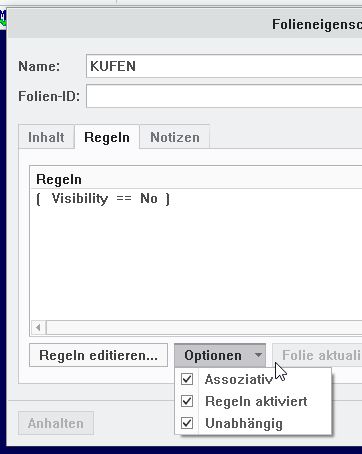
Task: Open the Notizen tab
Action: click(x=175, y=137)
